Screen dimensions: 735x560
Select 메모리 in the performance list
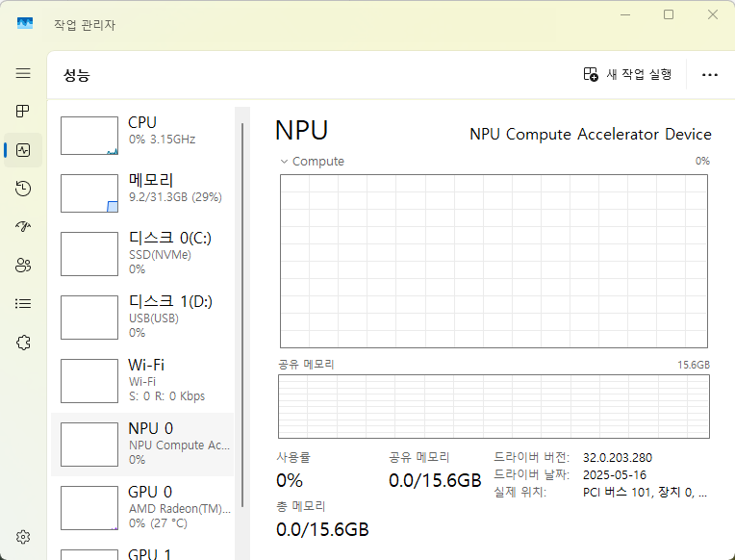pos(144,192)
